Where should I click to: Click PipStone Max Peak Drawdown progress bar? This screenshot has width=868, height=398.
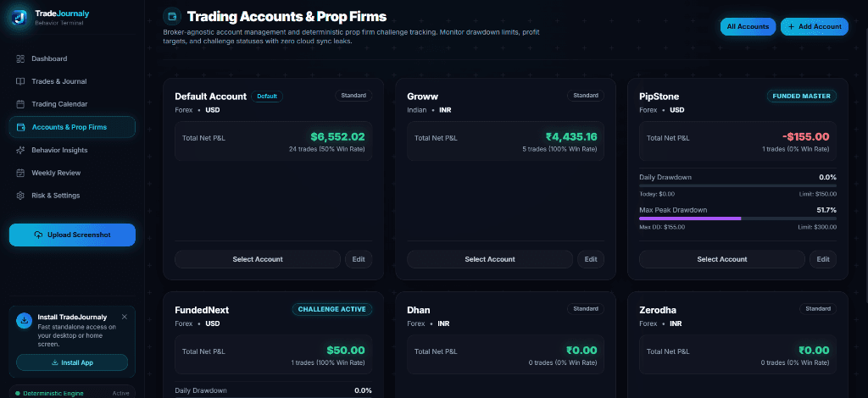click(738, 218)
